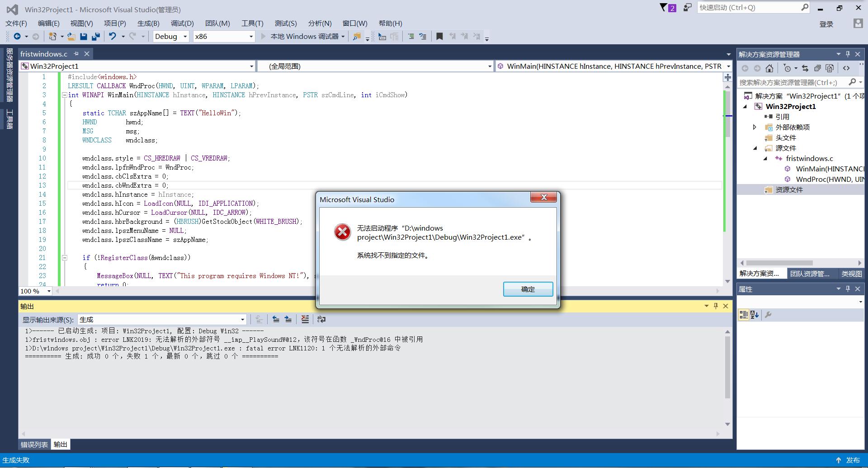Screen dimensions: 868x468
Task: Click the notifications flag icon in title bar
Action: point(668,8)
